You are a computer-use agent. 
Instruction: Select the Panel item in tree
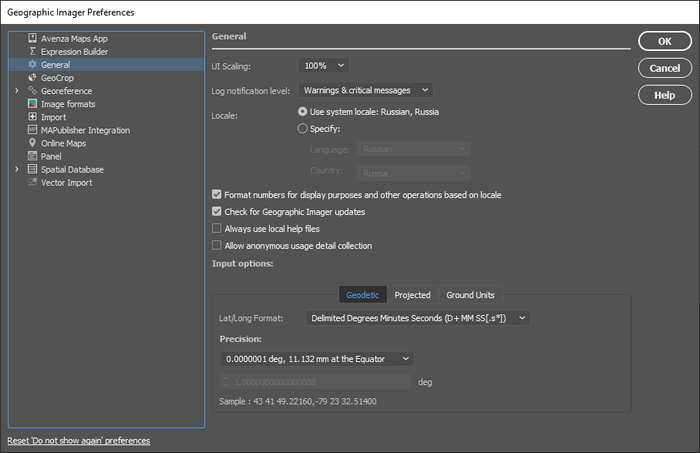(51, 156)
